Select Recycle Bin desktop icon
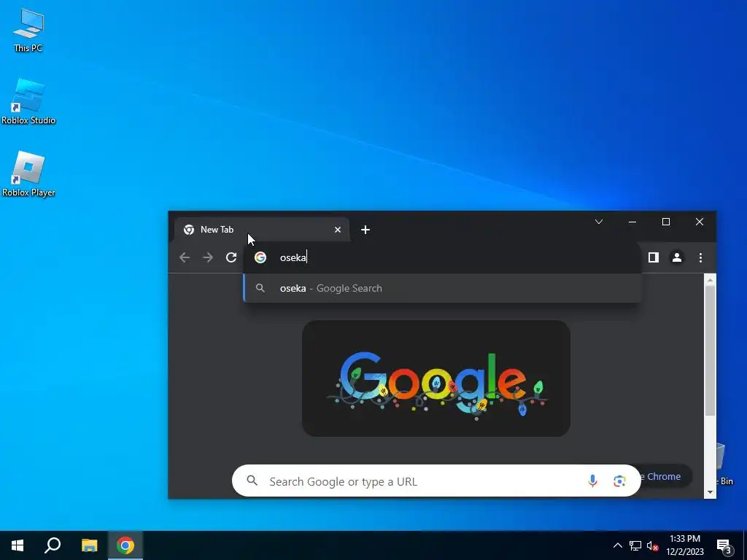 click(x=725, y=464)
